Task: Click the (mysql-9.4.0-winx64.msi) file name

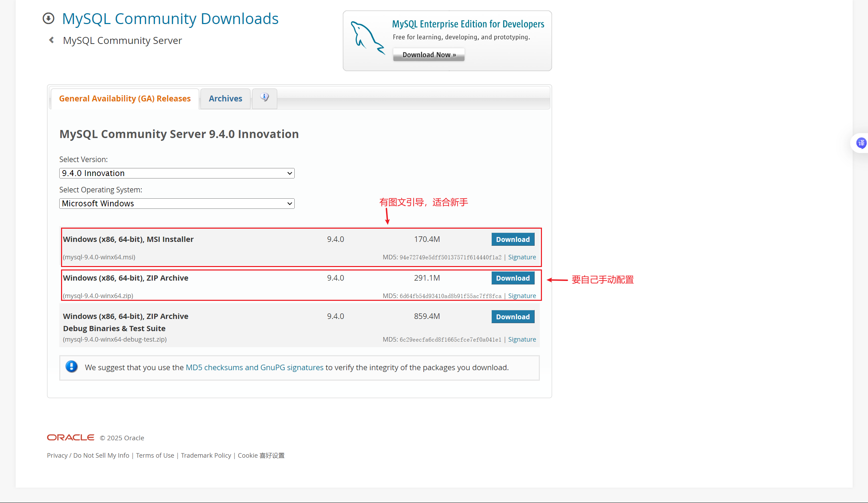Action: [x=99, y=257]
